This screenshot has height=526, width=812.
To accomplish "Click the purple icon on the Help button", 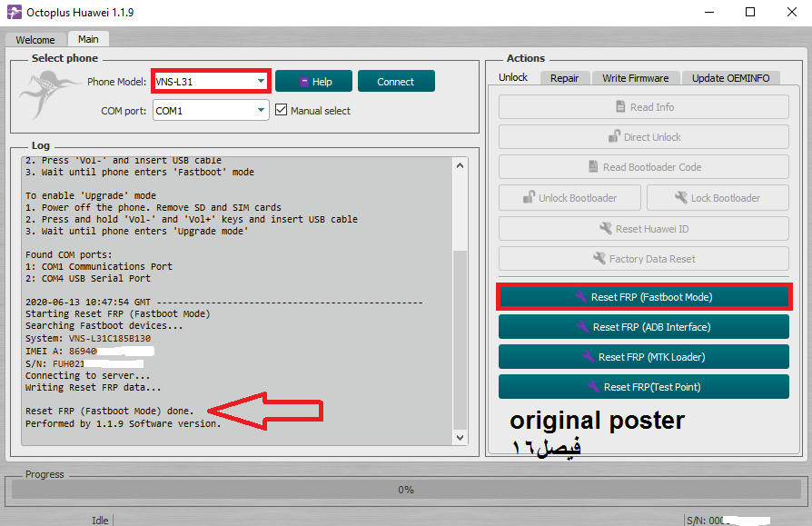I will (304, 82).
